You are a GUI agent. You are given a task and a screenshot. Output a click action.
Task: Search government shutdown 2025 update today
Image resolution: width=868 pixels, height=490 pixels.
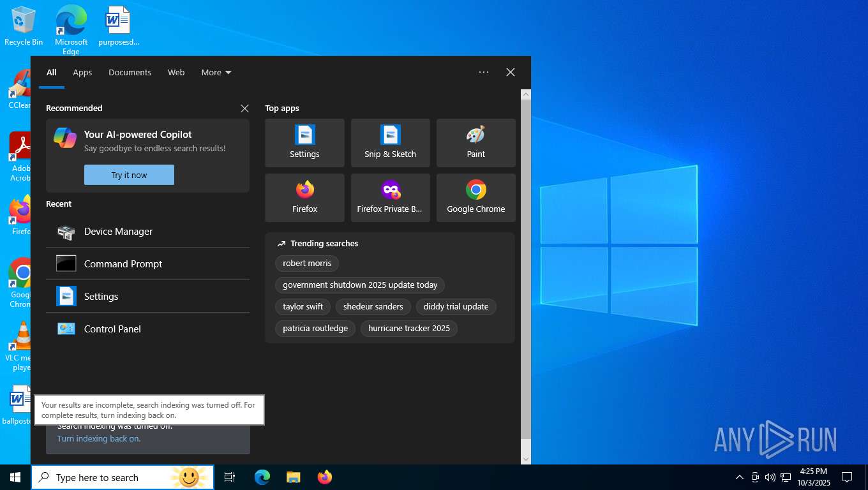click(360, 285)
